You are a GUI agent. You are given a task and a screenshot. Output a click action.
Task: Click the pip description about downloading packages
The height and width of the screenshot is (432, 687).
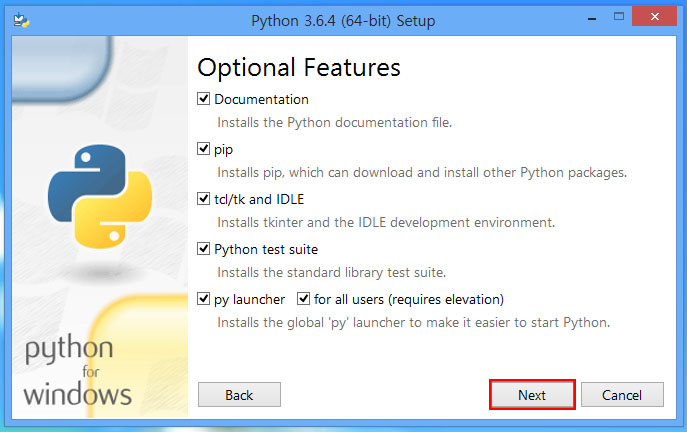tap(422, 172)
